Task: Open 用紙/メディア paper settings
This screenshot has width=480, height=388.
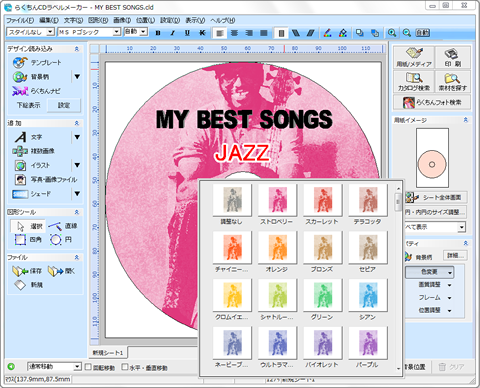Action: point(414,57)
